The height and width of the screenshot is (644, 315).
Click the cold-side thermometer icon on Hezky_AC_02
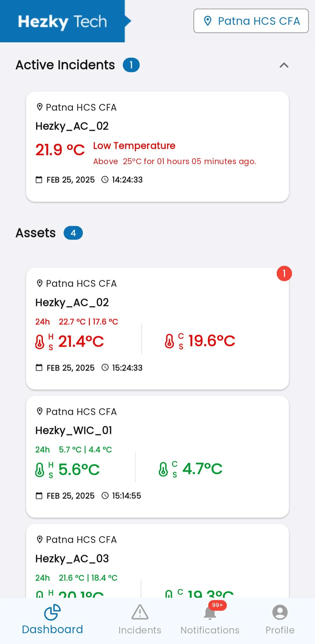[x=169, y=341]
